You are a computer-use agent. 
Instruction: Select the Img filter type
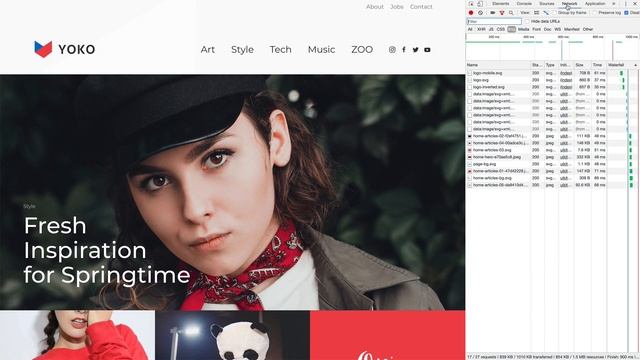[x=511, y=29]
